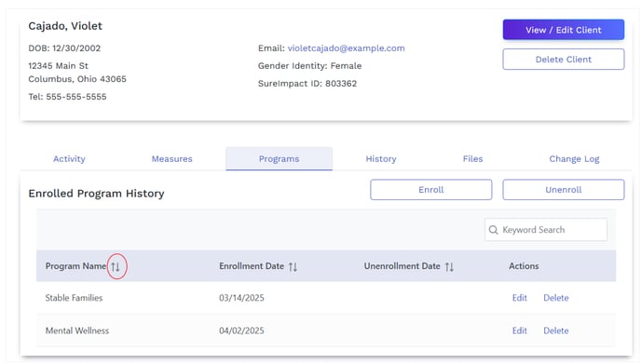Focus the Keyword Search field

point(546,230)
